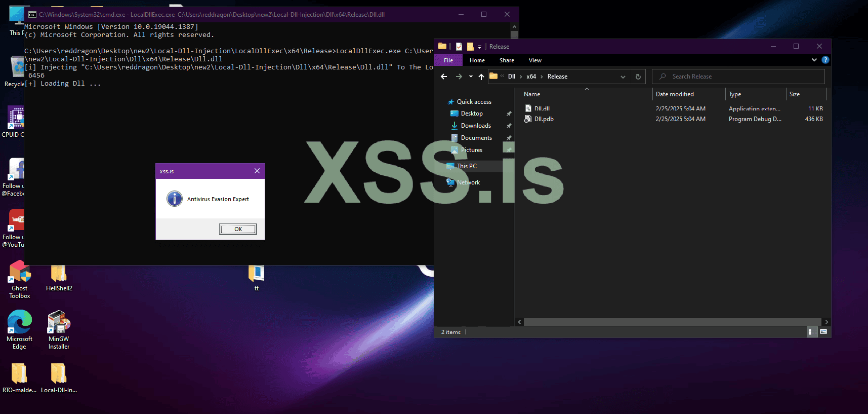Select the tt folder on desktop
The height and width of the screenshot is (414, 868).
pos(257,278)
